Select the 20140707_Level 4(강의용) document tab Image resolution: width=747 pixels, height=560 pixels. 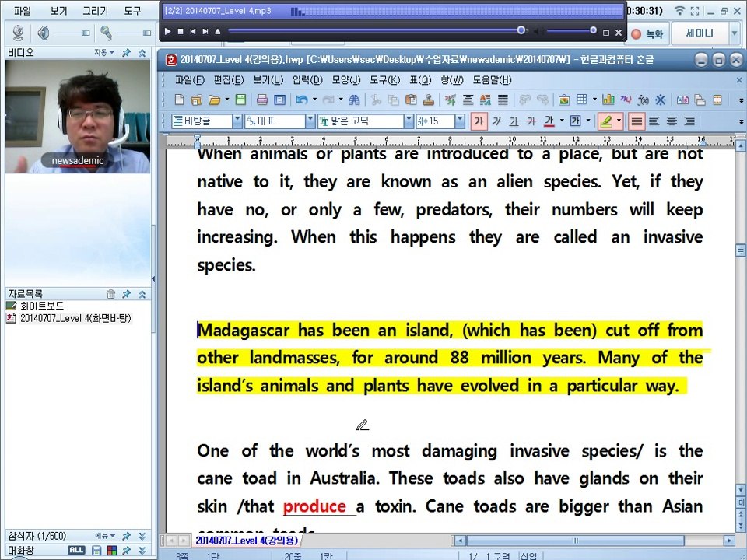247,541
